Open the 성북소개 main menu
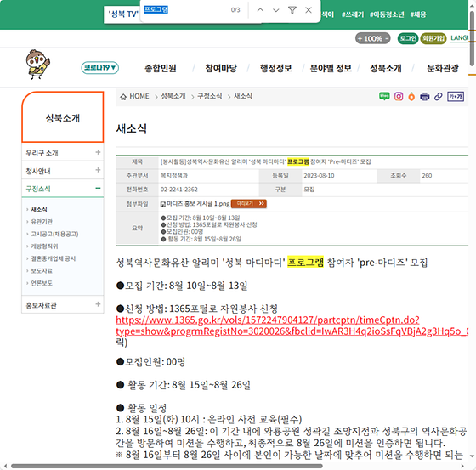The image size is (476, 470). [x=386, y=68]
